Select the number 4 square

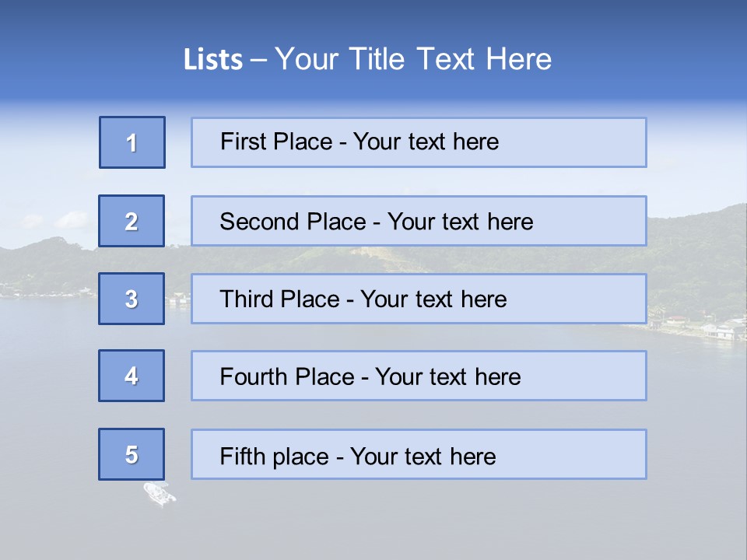coord(132,376)
